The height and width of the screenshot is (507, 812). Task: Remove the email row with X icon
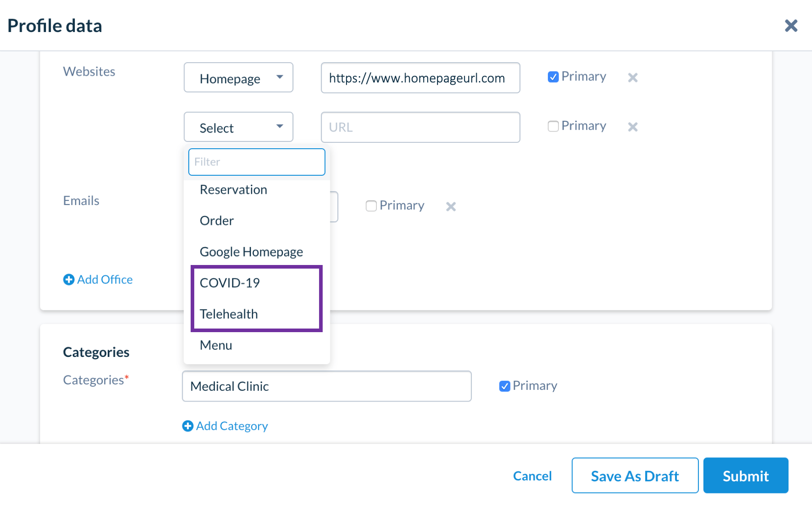(x=451, y=206)
